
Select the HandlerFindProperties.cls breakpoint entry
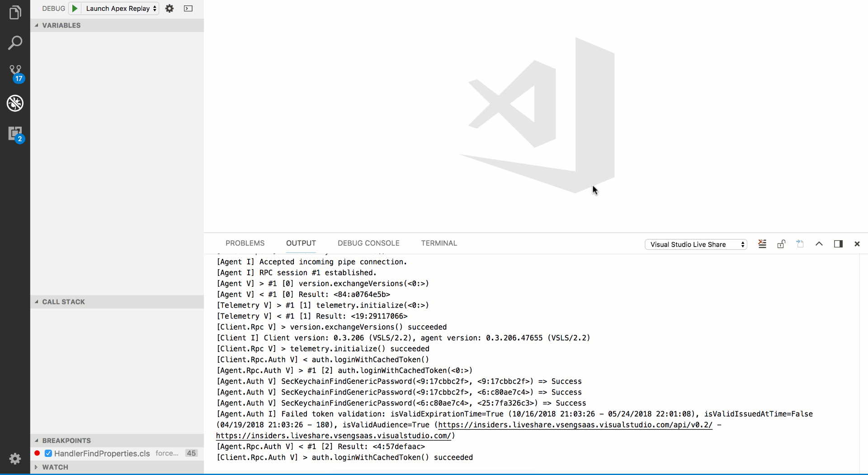(x=117, y=453)
